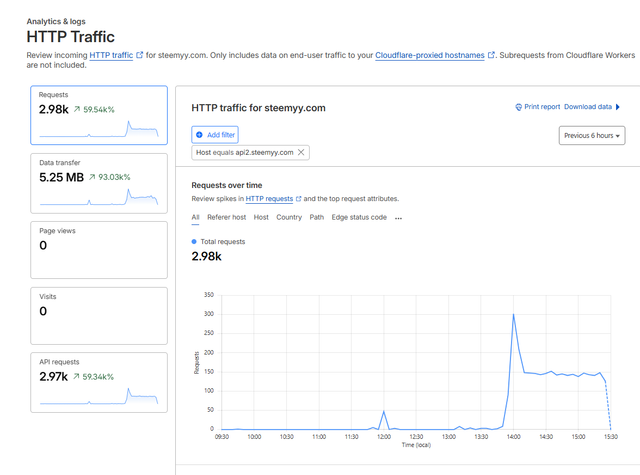The image size is (640, 475).
Task: Remove the api2.steemyy.com host filter
Action: pos(302,152)
